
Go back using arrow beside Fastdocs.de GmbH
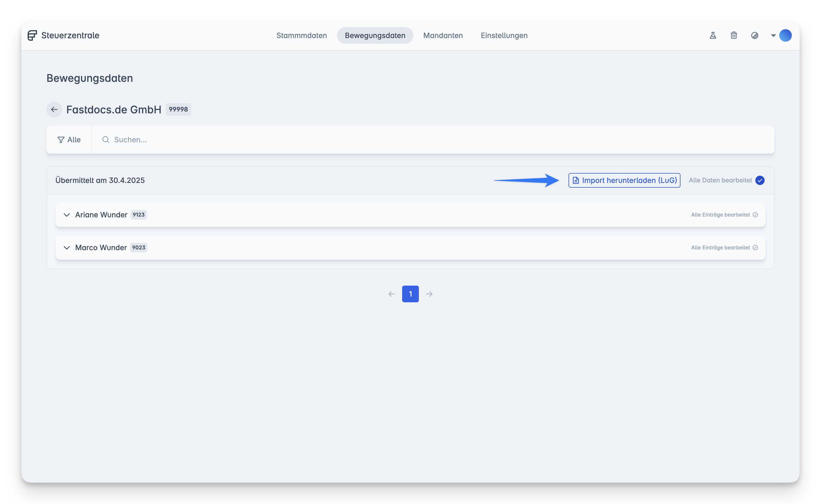pos(54,109)
